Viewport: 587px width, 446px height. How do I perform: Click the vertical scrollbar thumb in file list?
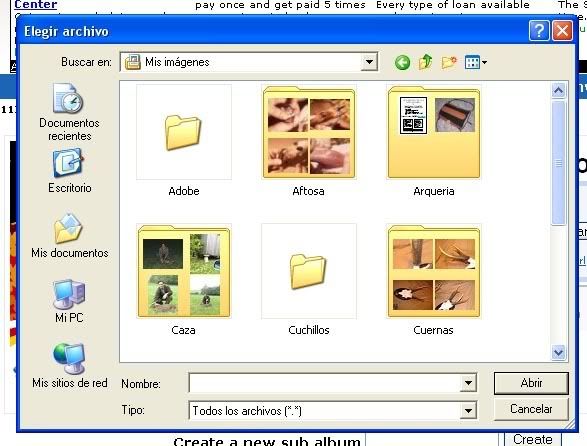click(559, 163)
